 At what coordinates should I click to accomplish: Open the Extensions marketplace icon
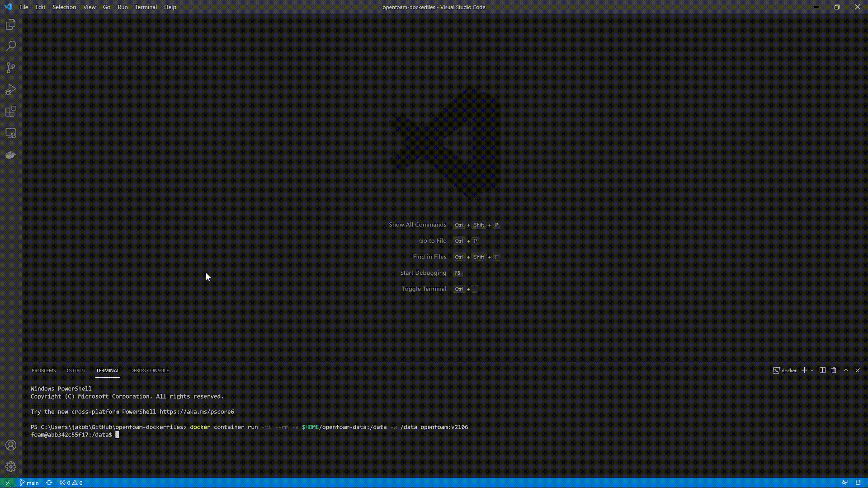click(x=11, y=112)
